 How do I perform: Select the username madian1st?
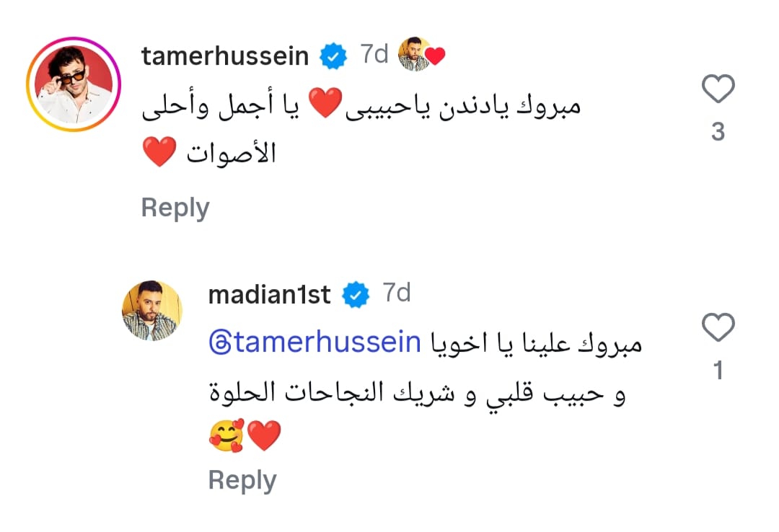point(268,294)
